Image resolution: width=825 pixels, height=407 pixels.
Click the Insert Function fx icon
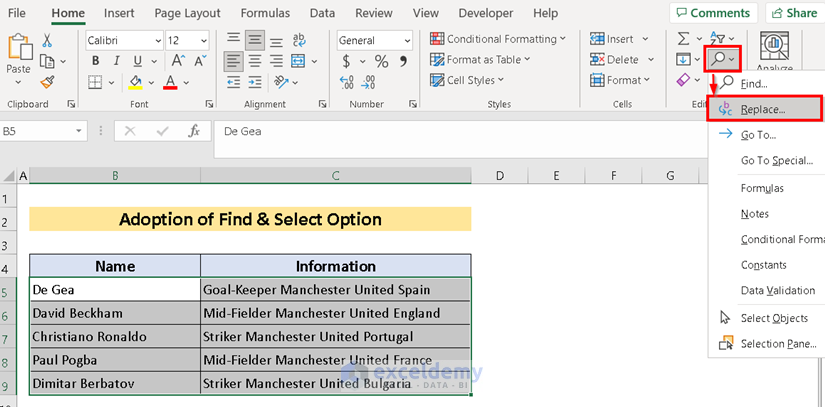[194, 130]
